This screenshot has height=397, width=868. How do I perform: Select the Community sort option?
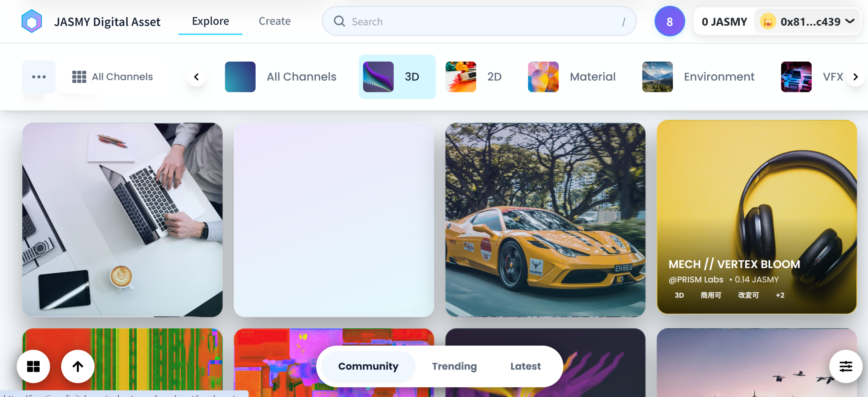tap(368, 366)
